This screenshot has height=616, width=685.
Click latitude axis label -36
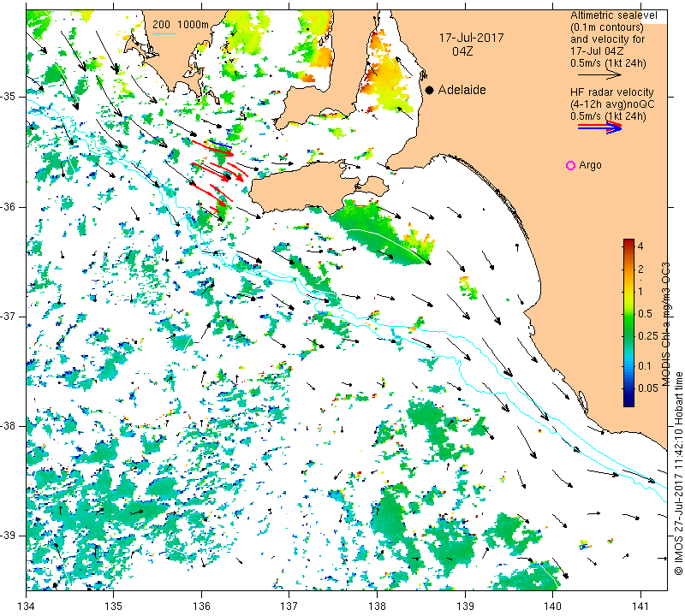point(9,206)
